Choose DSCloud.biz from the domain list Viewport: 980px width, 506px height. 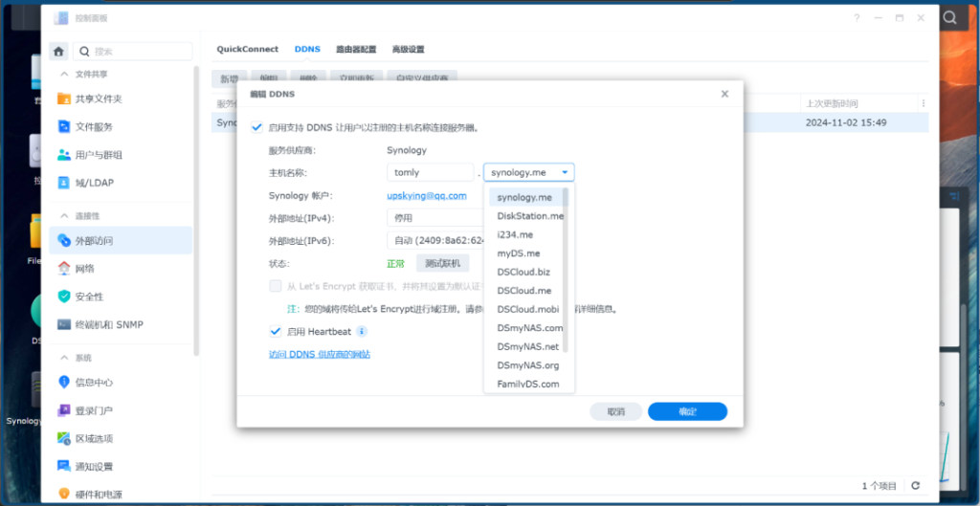(525, 272)
